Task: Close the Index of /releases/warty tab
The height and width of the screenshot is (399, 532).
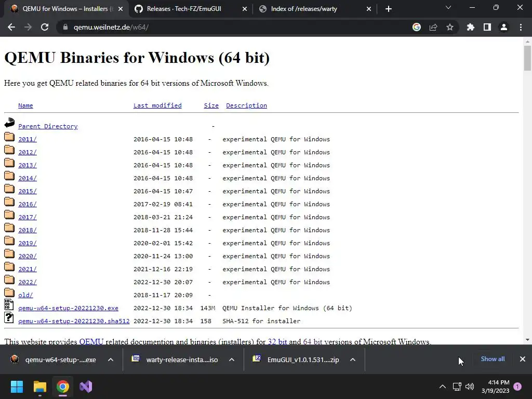Action: [369, 9]
